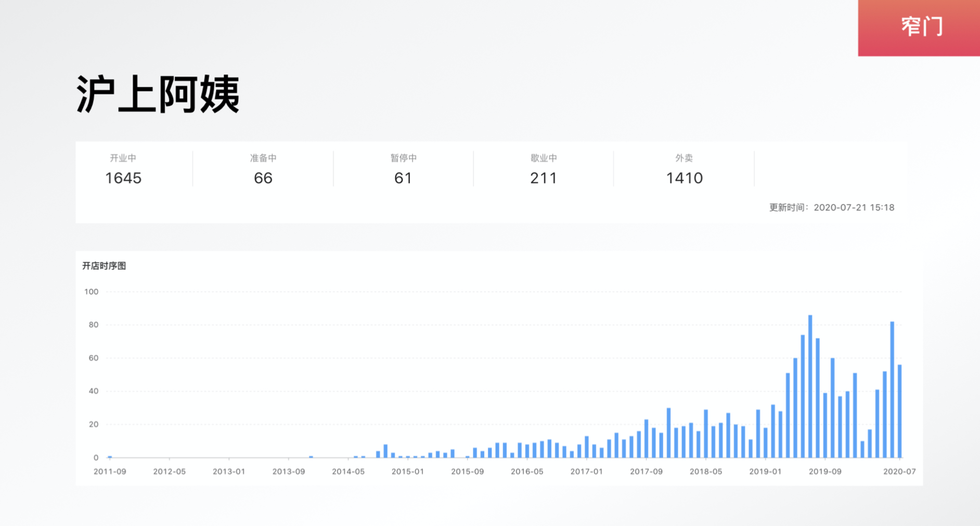
Task: Click the bar above the 2017-09 tick
Action: tap(647, 439)
